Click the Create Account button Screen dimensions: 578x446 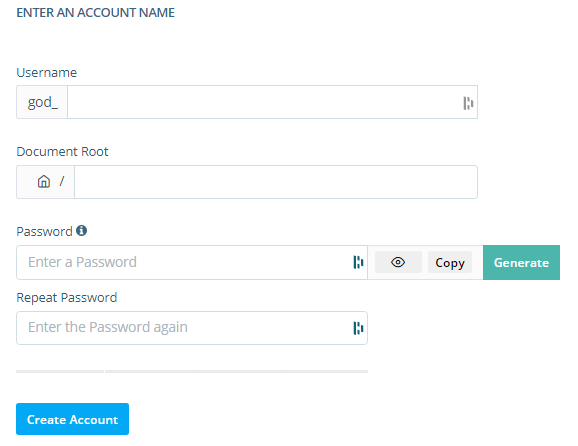click(72, 419)
